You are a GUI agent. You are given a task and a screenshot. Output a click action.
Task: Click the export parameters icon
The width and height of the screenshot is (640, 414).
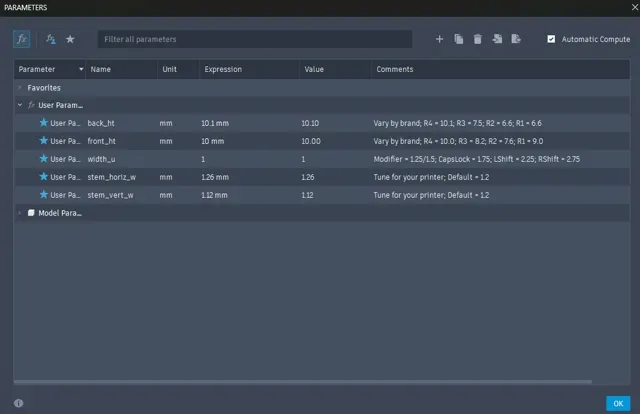point(516,39)
